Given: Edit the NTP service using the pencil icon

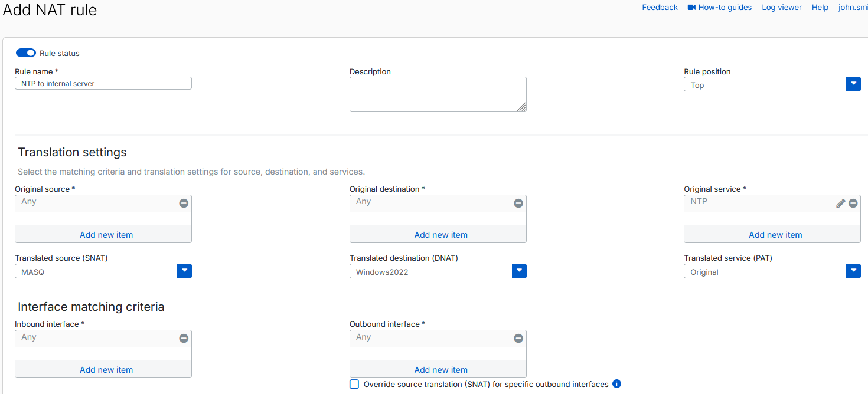Looking at the screenshot, I should (841, 203).
